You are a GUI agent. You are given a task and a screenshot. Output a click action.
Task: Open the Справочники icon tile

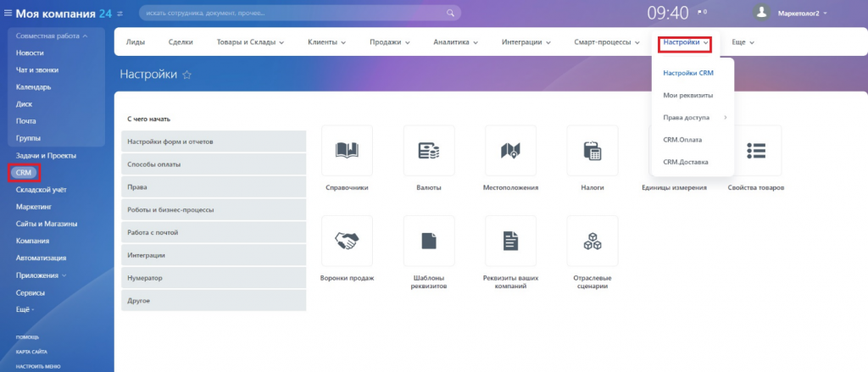(347, 151)
